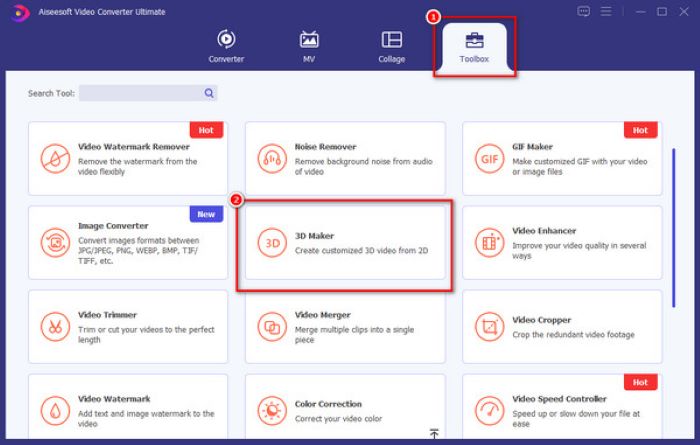Screen dimensions: 700x445
Task: Click the 'Search Tool:' label
Action: [51, 93]
